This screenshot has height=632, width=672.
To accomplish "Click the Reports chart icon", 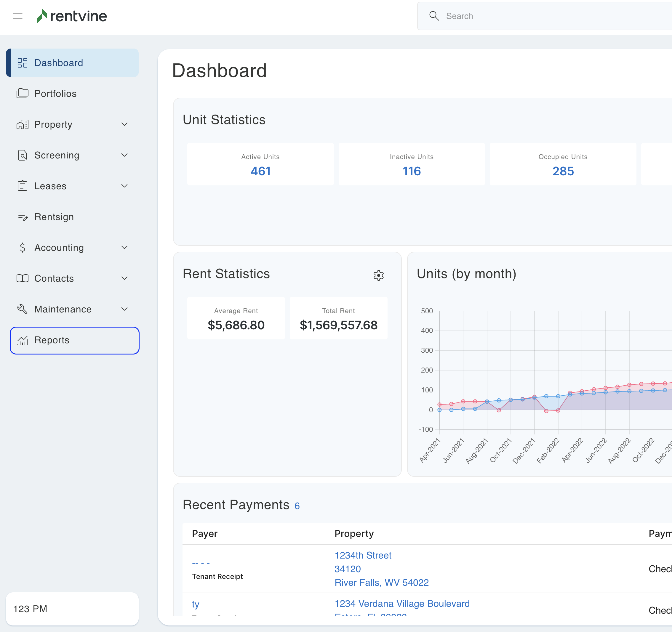I will [x=22, y=340].
